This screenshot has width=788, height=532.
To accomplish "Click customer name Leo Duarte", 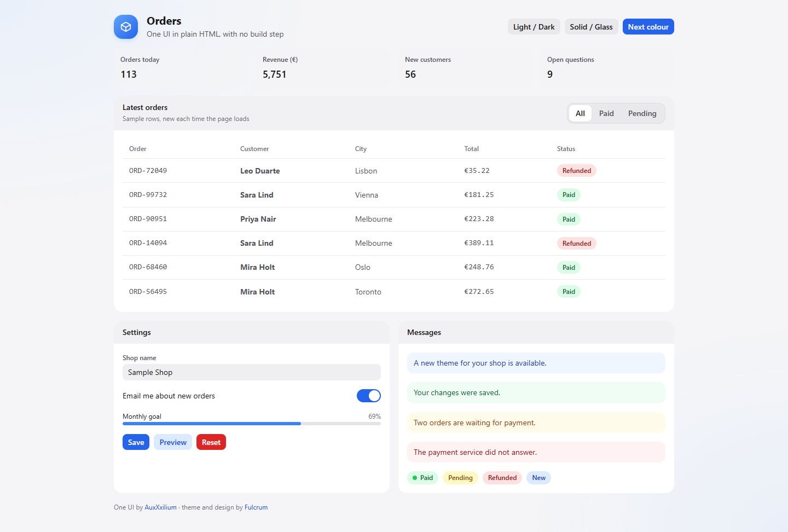I will (x=260, y=171).
